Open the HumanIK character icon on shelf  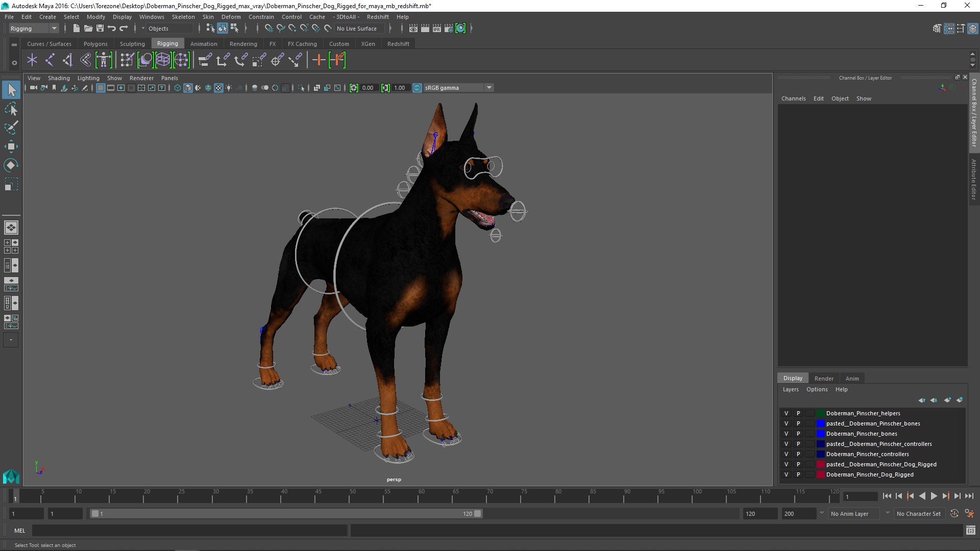click(x=103, y=60)
